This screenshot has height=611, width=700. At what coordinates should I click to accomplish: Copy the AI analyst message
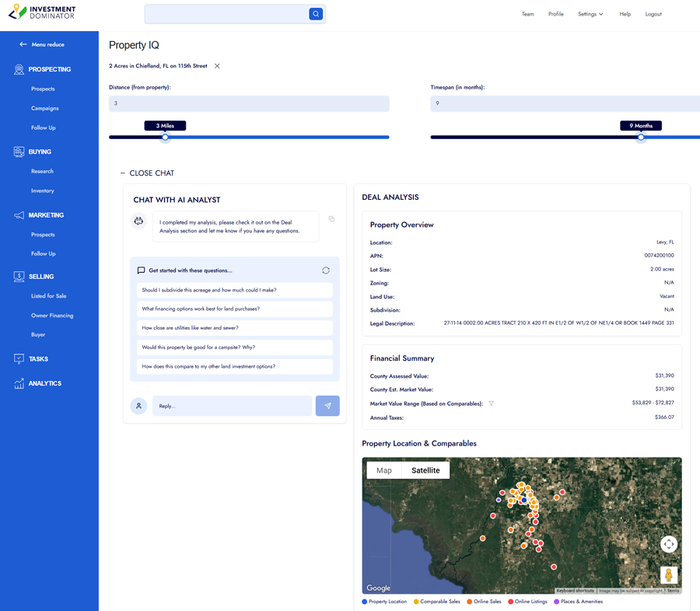pos(331,219)
